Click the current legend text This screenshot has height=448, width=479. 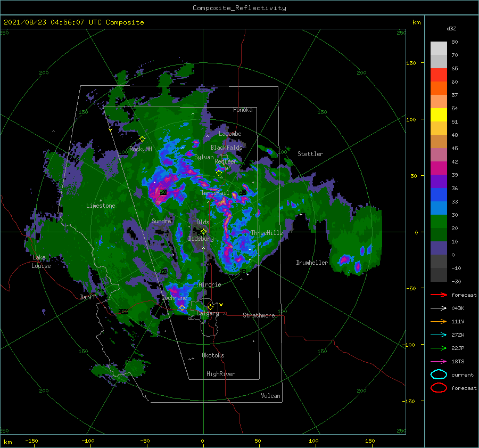[x=463, y=374]
